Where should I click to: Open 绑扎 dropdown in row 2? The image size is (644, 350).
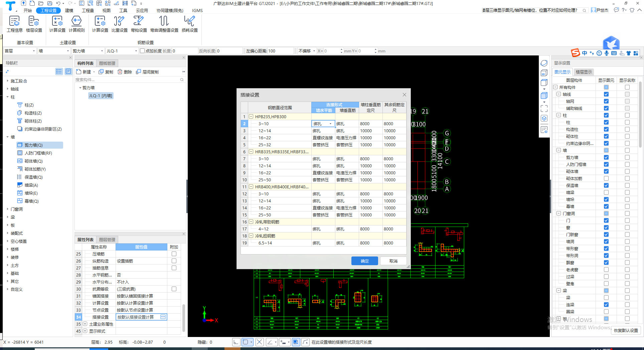pos(331,124)
